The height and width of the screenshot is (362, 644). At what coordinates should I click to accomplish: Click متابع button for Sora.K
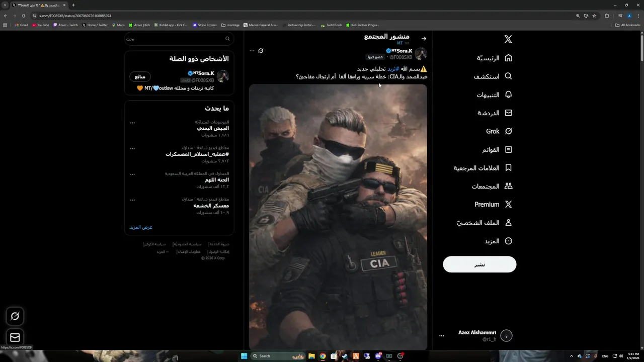click(140, 76)
